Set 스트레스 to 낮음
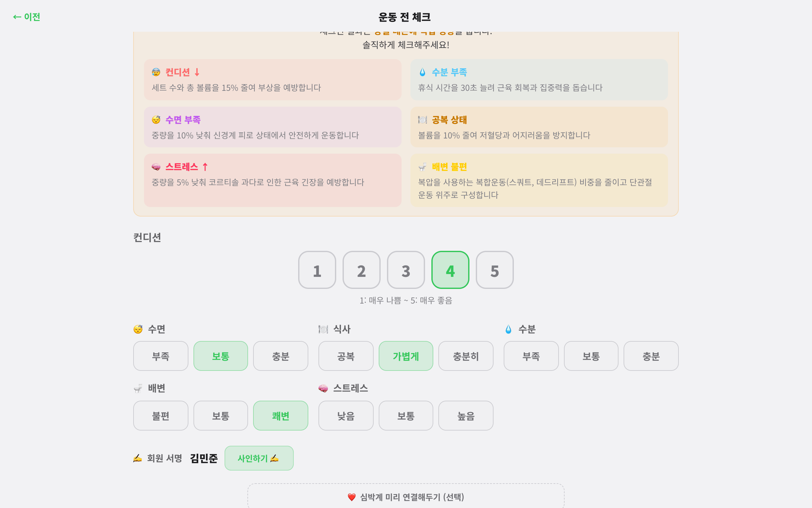 pyautogui.click(x=346, y=416)
